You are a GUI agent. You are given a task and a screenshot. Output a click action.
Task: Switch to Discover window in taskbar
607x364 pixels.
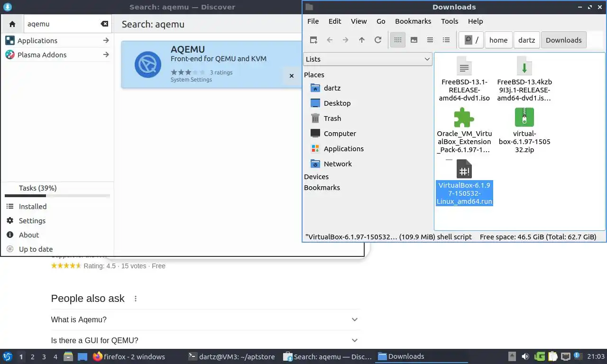pyautogui.click(x=328, y=357)
